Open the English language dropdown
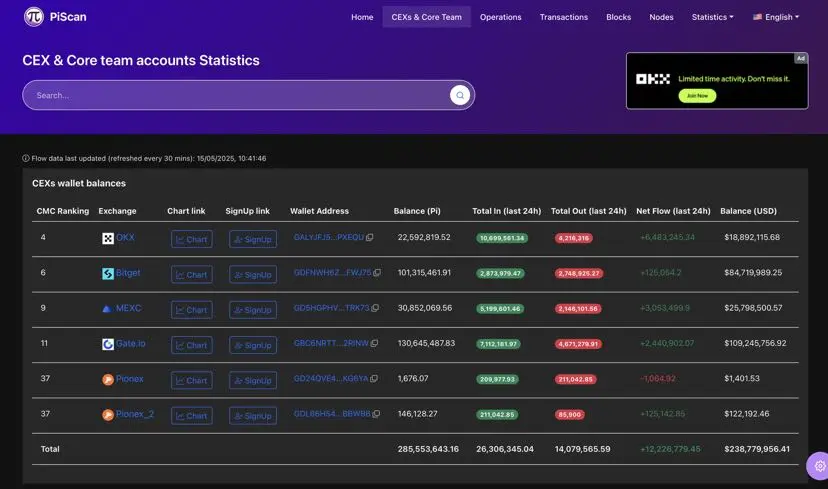Screen dimensions: 828x489 [775, 17]
